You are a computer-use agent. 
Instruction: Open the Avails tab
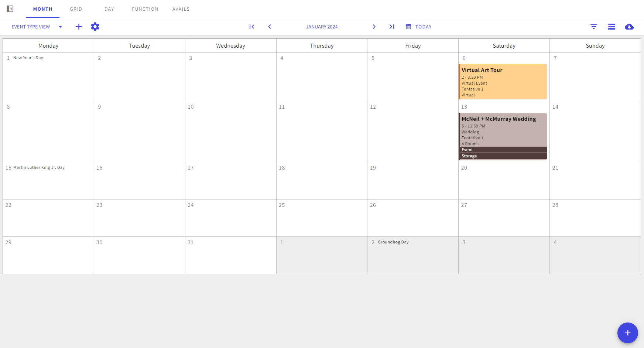pyautogui.click(x=181, y=9)
